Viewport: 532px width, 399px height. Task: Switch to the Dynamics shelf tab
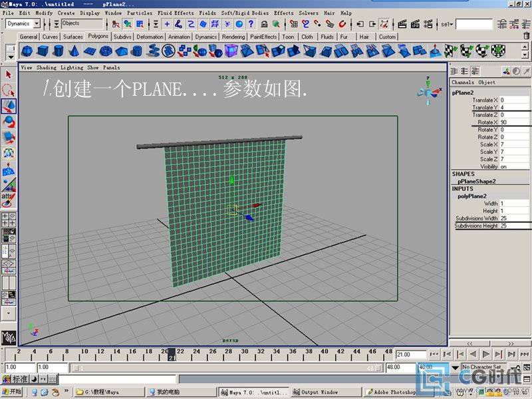coord(206,37)
